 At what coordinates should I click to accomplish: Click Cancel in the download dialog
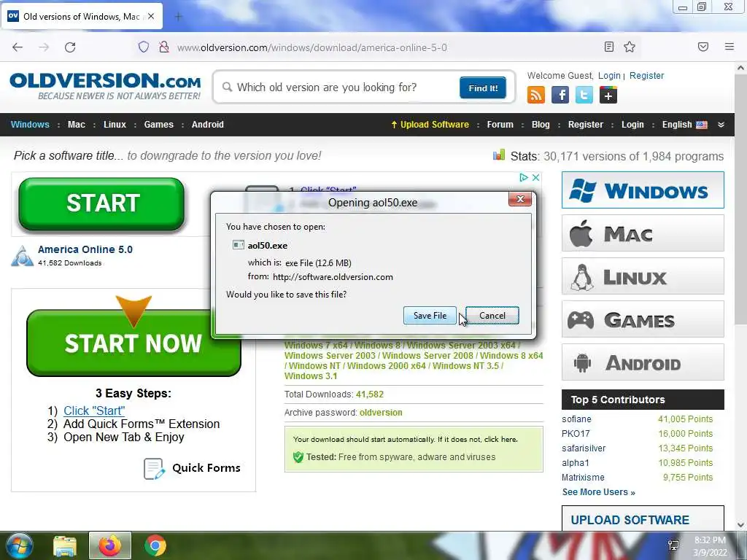[492, 315]
